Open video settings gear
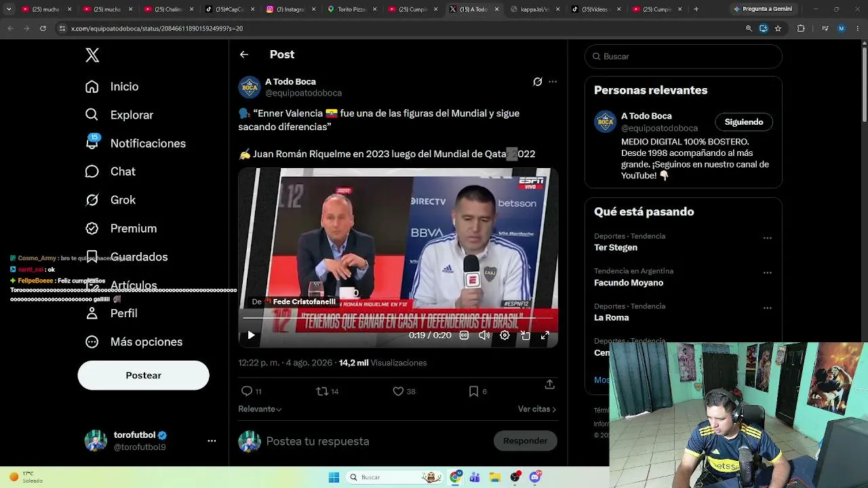This screenshot has width=868, height=488. pos(505,335)
